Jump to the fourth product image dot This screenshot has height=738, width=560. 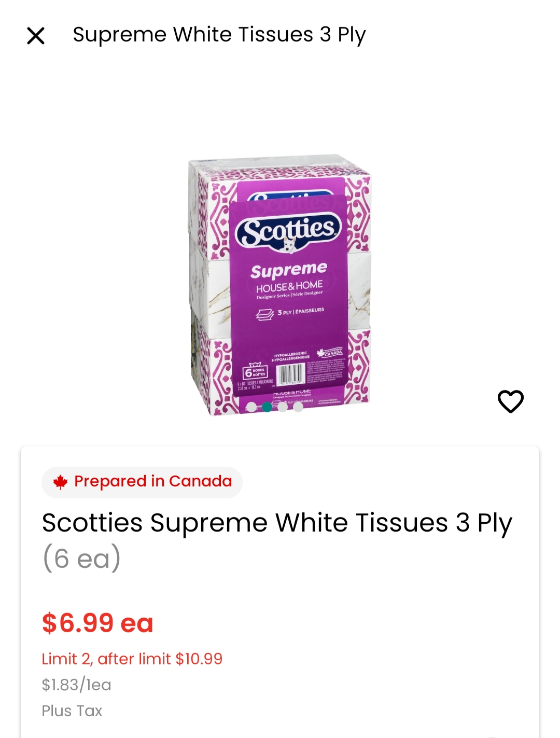[x=298, y=407]
